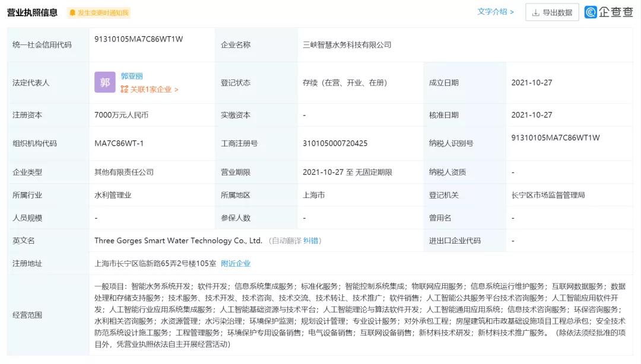
Task: Select the 营业执照信息 heading
Action: 32,12
